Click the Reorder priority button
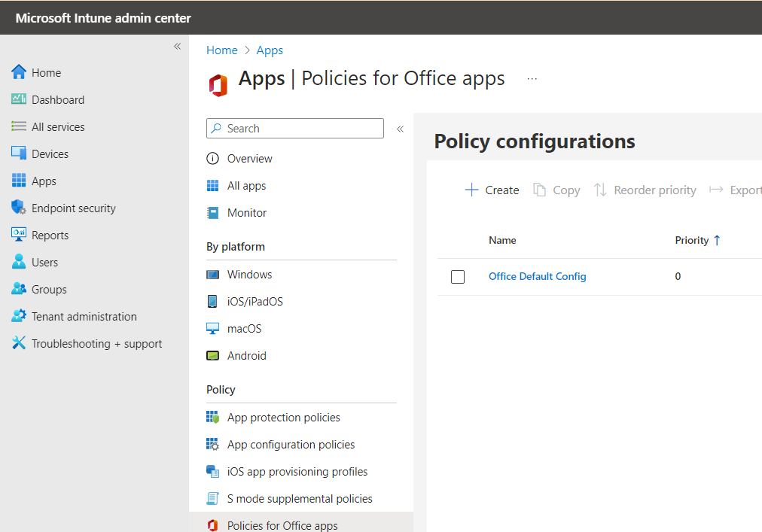 point(645,190)
